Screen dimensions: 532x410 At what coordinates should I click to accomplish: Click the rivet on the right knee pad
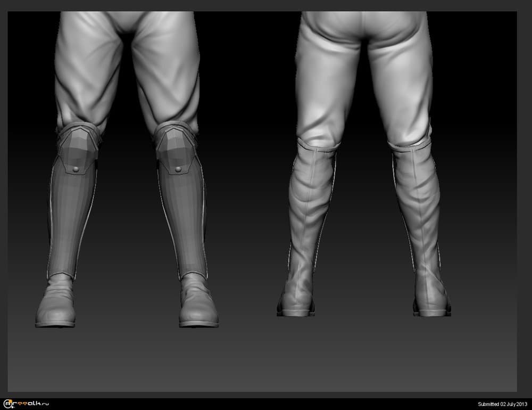click(178, 170)
